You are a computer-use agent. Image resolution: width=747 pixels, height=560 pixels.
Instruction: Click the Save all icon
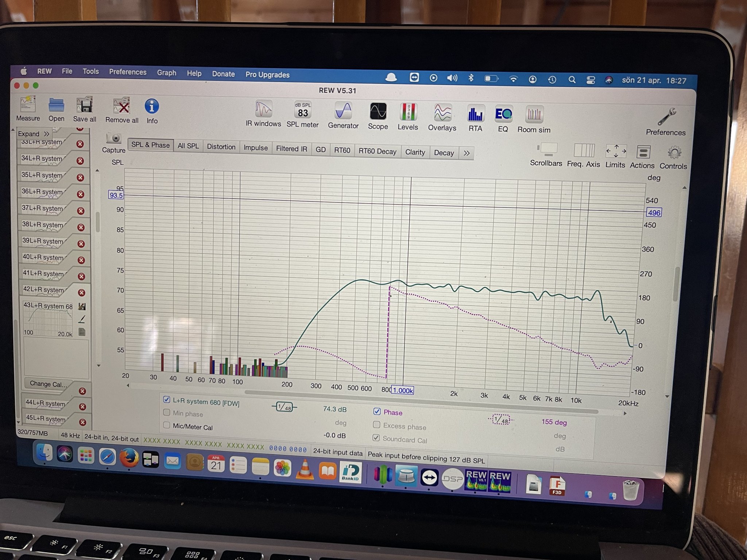(85, 109)
